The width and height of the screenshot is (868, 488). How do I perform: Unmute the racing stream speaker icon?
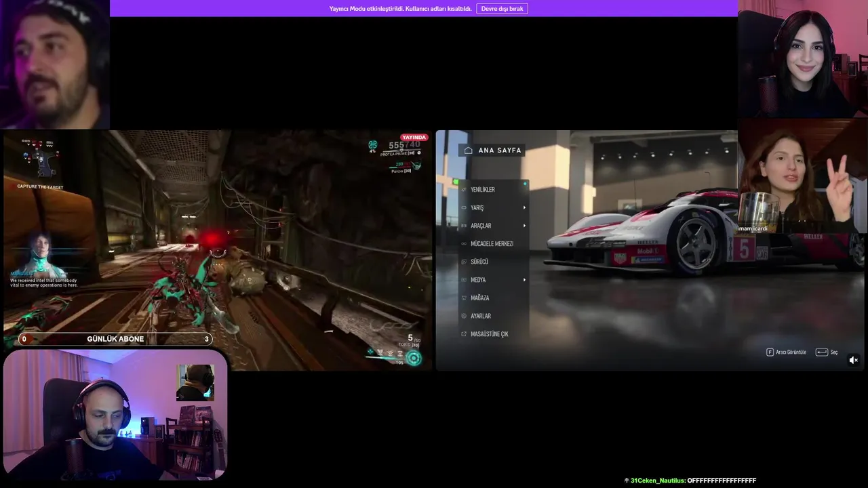[x=854, y=361]
